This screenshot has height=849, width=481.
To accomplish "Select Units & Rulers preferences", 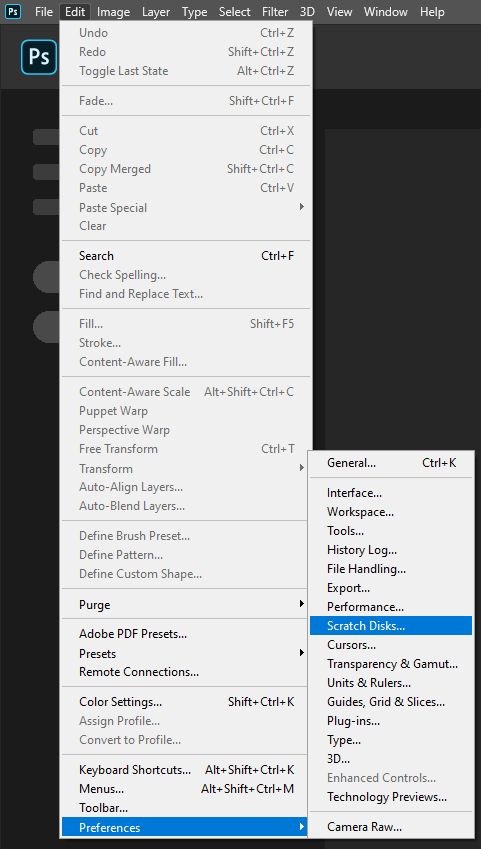I will 391,683.
